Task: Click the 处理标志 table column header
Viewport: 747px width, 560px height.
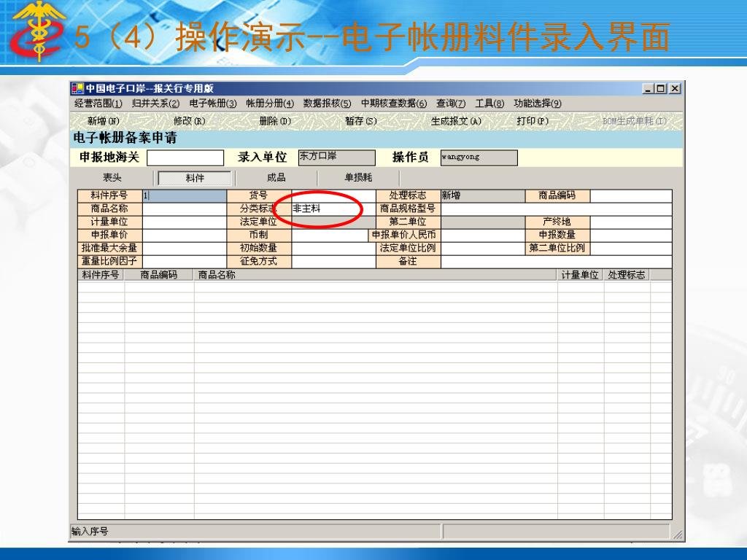Action: click(x=627, y=275)
